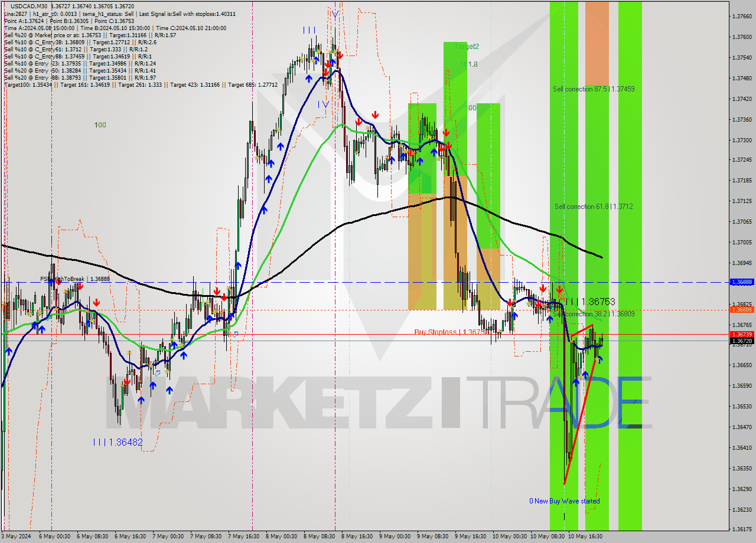The image size is (756, 543).
Task: Click the '10 May 00:30' time label
Action: pyautogui.click(x=509, y=537)
